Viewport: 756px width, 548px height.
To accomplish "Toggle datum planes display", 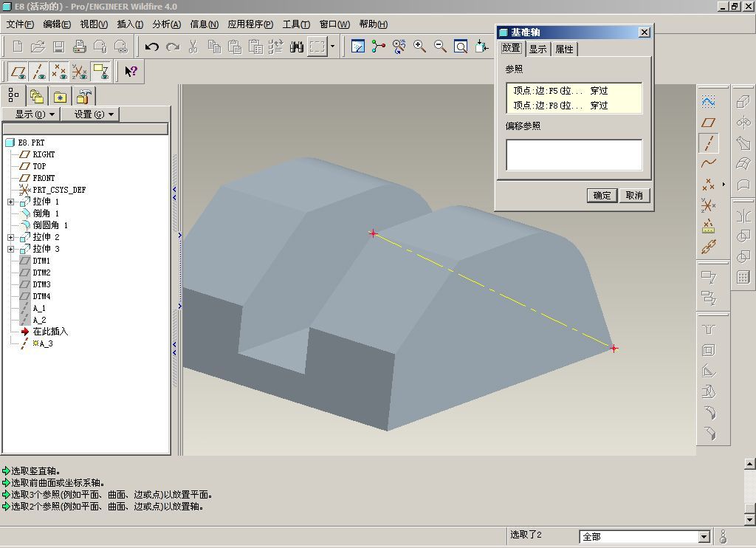I will (18, 72).
